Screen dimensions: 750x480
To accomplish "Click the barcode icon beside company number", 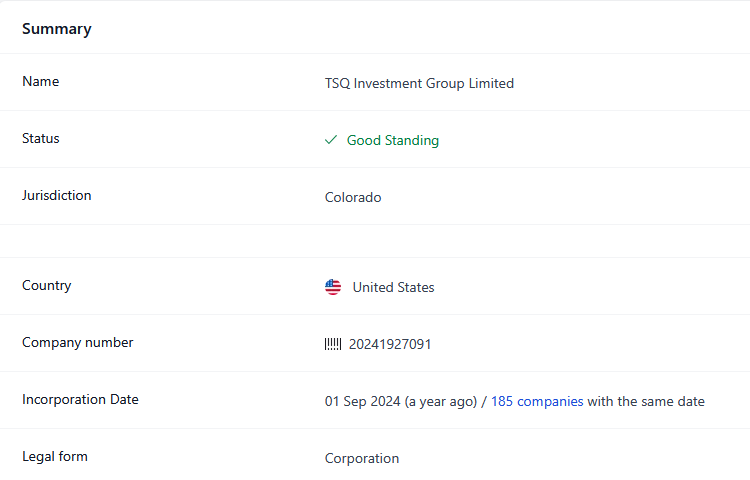I will click(333, 344).
